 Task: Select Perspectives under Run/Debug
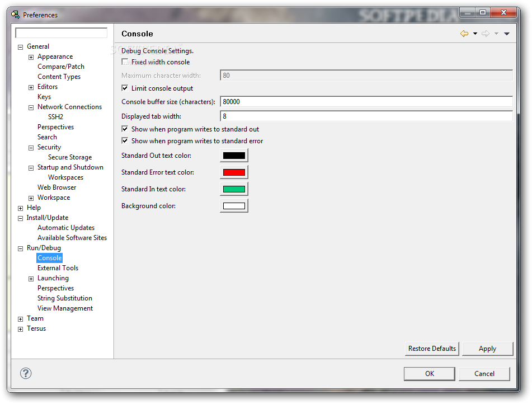point(55,288)
